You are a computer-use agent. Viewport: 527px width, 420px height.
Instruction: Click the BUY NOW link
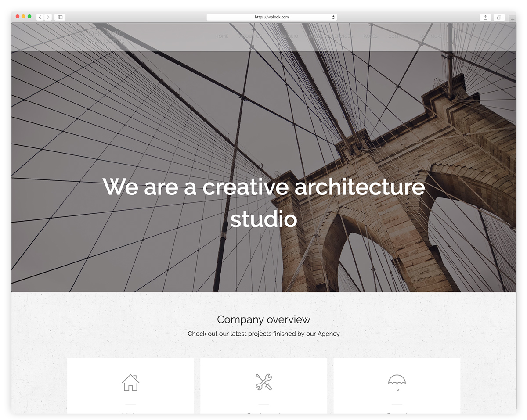pos(430,36)
